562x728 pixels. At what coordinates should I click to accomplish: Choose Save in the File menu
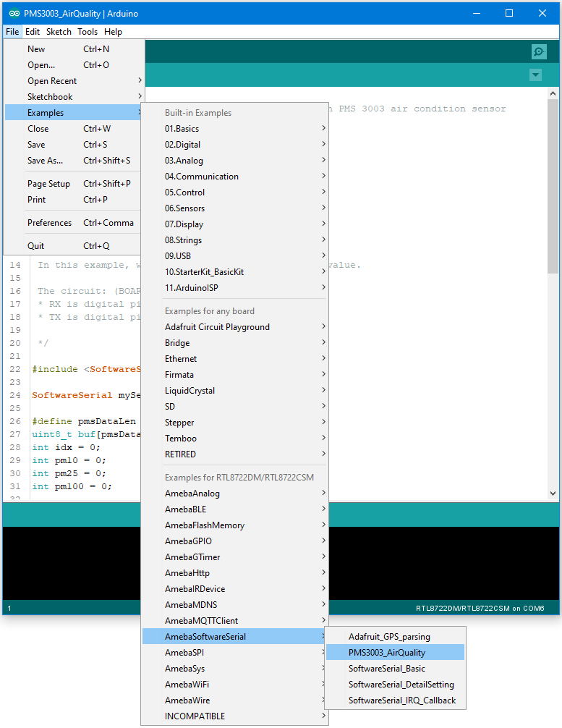pos(73,145)
